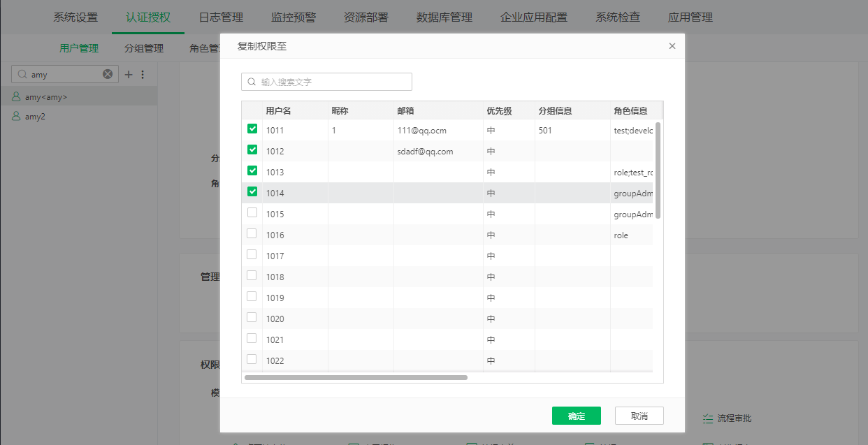Uncheck the checkbox for user 1013
Viewport: 868px width, 445px height.
pos(252,171)
